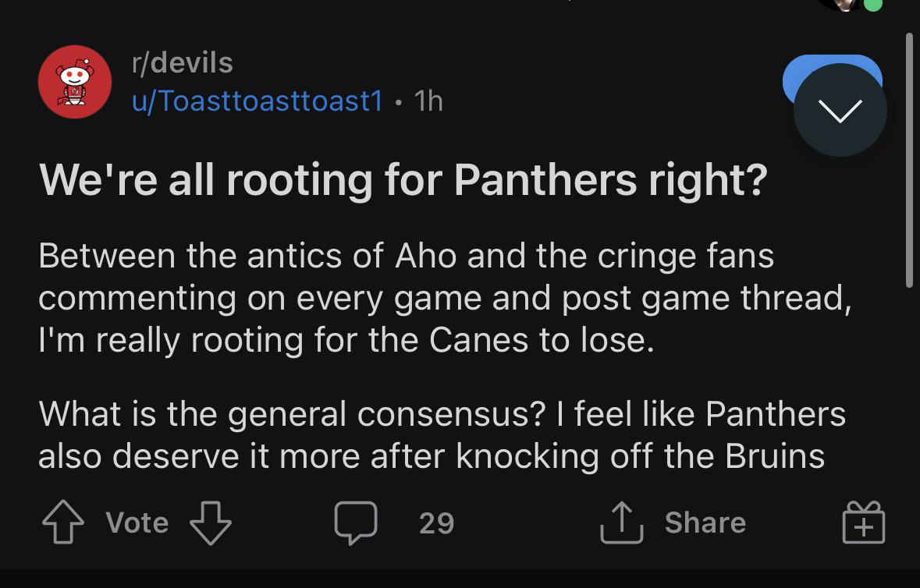The width and height of the screenshot is (920, 588).
Task: Tap the share arrow icon
Action: 620,522
